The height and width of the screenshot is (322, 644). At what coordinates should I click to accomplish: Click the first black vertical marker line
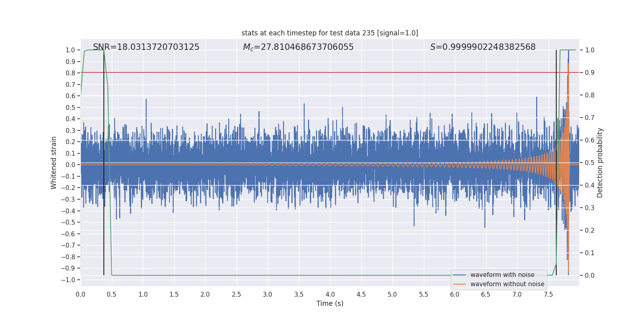104,163
